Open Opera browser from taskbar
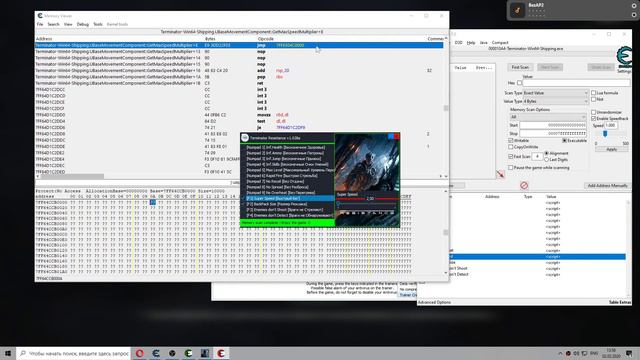 [140, 353]
